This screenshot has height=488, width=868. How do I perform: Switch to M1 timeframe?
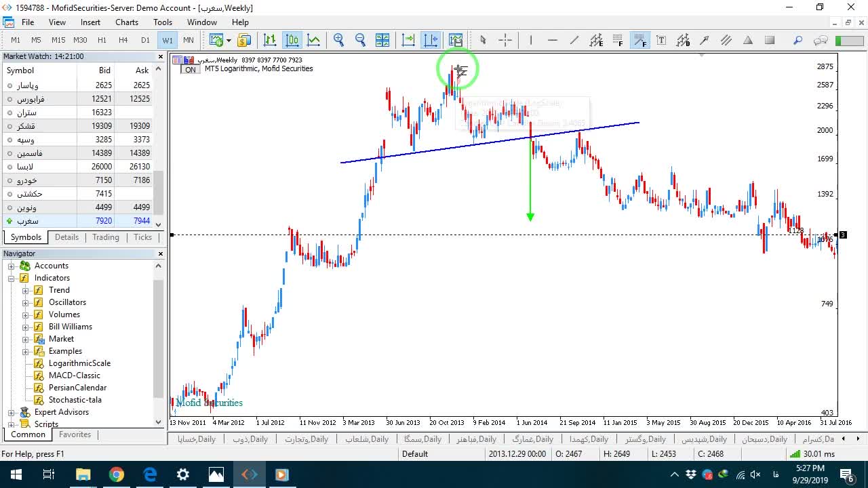[16, 40]
